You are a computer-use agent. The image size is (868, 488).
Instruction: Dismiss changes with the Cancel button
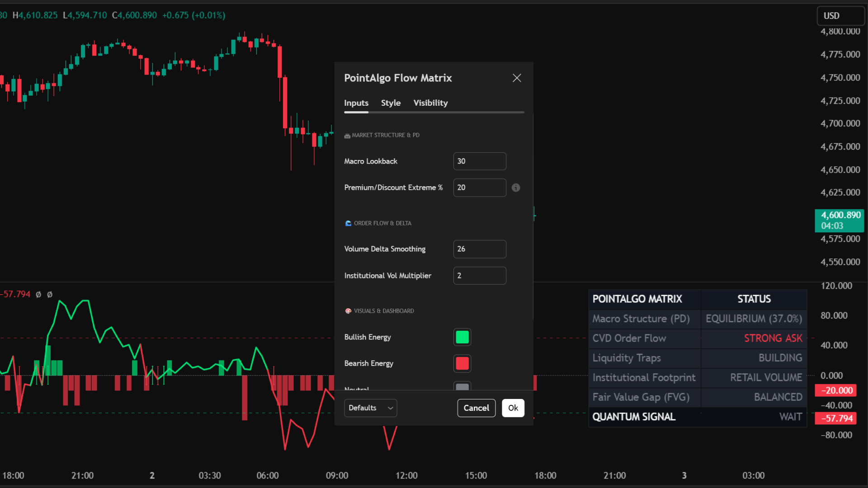click(476, 408)
